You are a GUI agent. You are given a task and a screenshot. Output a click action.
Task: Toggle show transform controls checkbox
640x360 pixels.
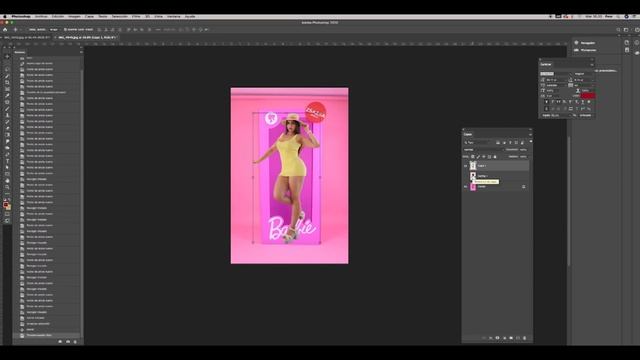(x=65, y=29)
